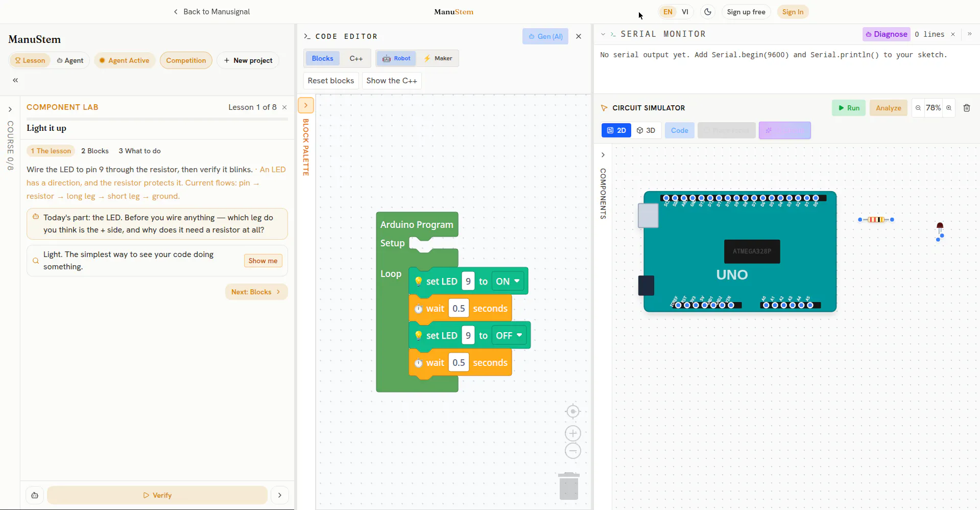Expand the Components panel in the simulator
The width and height of the screenshot is (980, 510).
tap(603, 155)
